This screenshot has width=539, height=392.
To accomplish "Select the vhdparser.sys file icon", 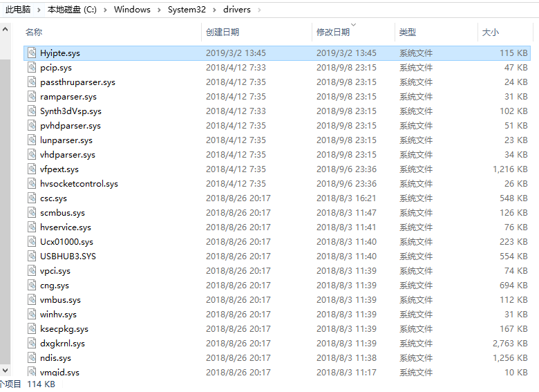I will [32, 154].
